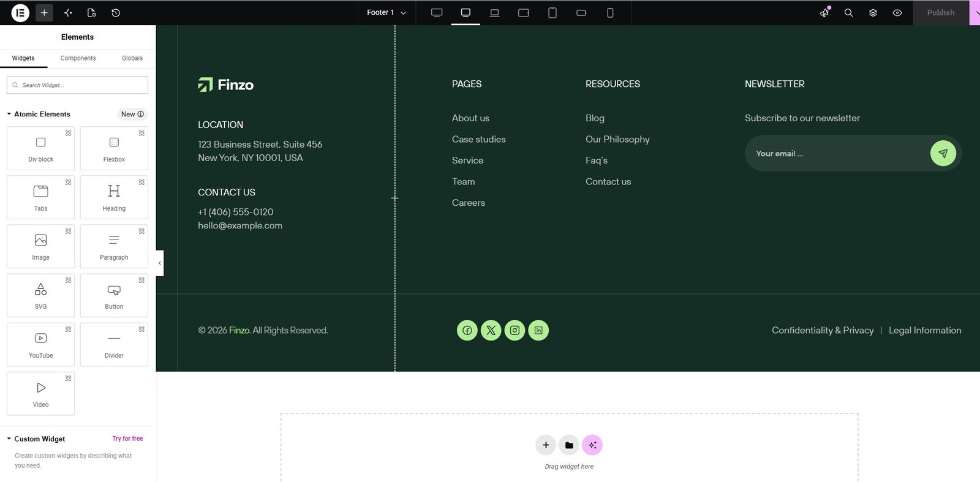Click the Case studies footer link
The height and width of the screenshot is (482, 980).
[479, 140]
